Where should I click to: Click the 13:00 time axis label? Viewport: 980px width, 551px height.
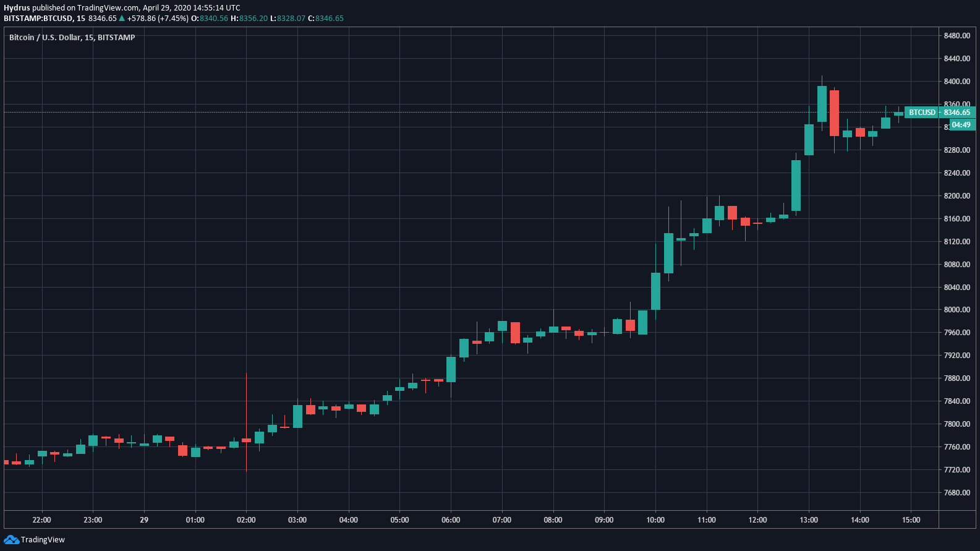coord(809,520)
